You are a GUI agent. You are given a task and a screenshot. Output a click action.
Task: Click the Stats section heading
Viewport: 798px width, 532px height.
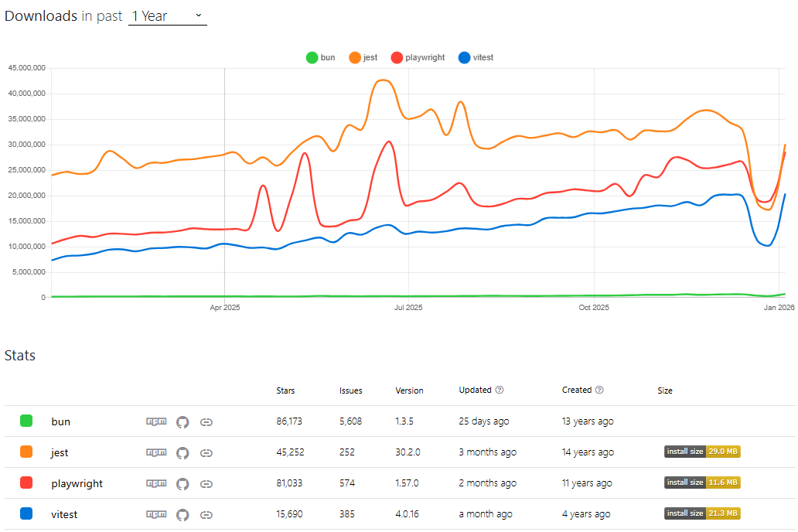coord(20,356)
